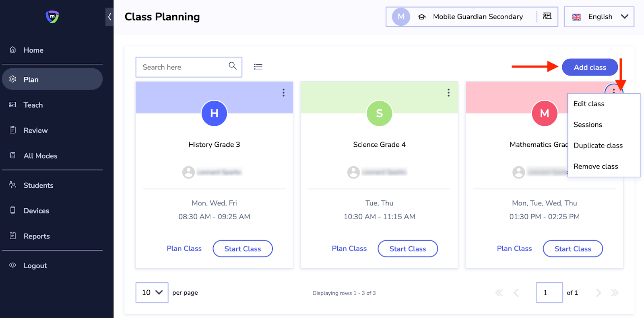Select Edit class from context menu
The width and height of the screenshot is (644, 318).
tap(589, 104)
